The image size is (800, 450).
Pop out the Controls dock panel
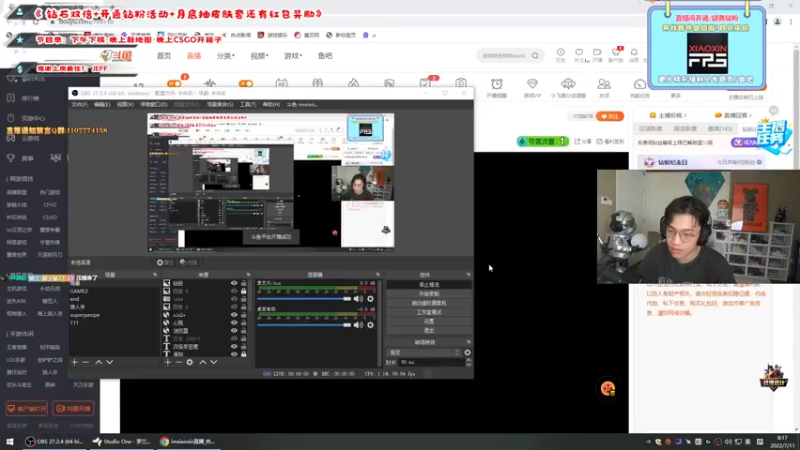468,275
